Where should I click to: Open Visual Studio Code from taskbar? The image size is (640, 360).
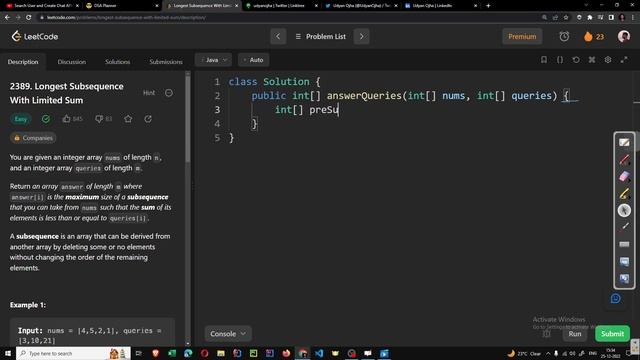click(x=319, y=353)
